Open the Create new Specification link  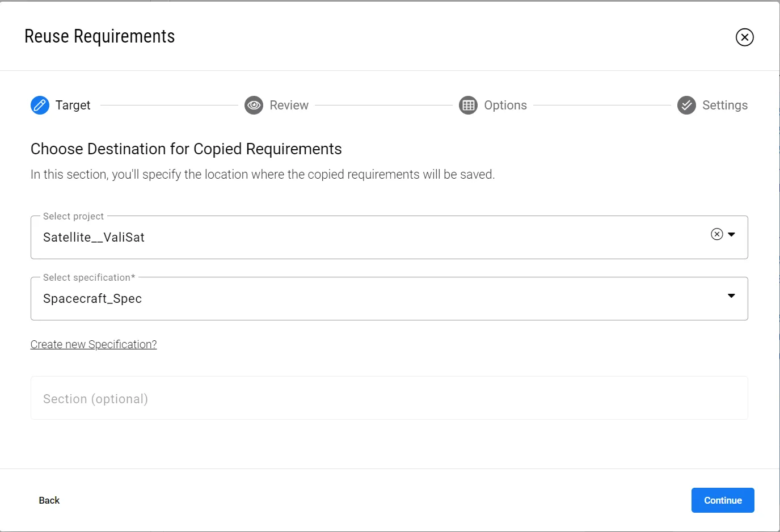(94, 344)
